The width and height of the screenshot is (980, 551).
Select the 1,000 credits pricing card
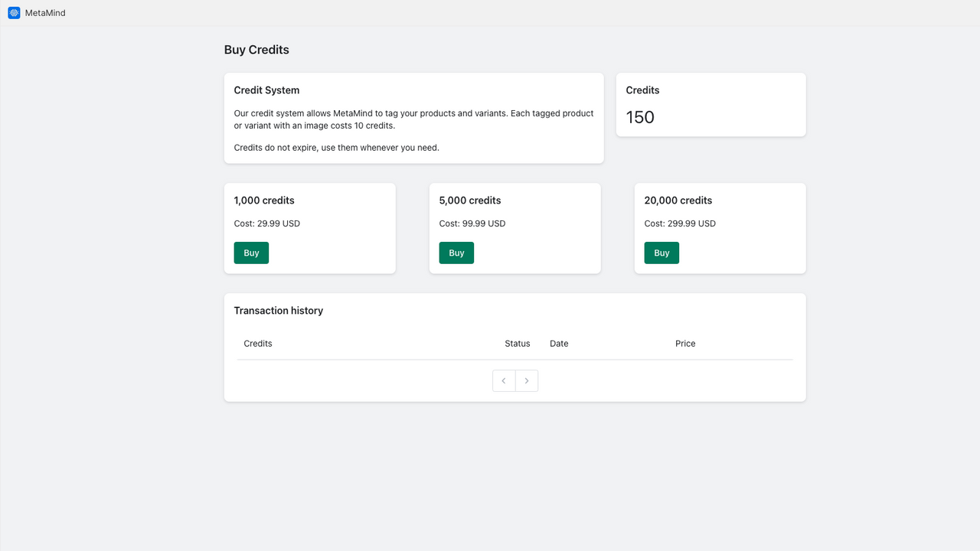pyautogui.click(x=309, y=228)
